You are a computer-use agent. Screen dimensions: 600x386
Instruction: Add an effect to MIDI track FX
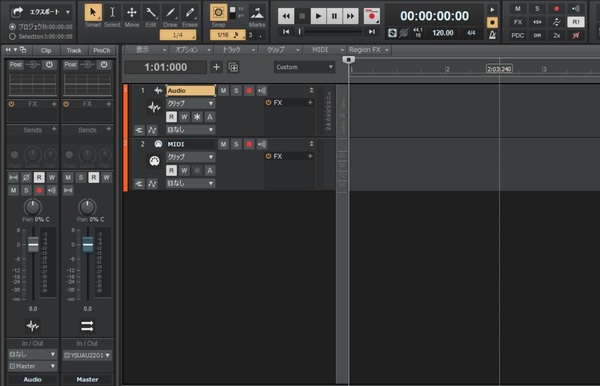310,156
